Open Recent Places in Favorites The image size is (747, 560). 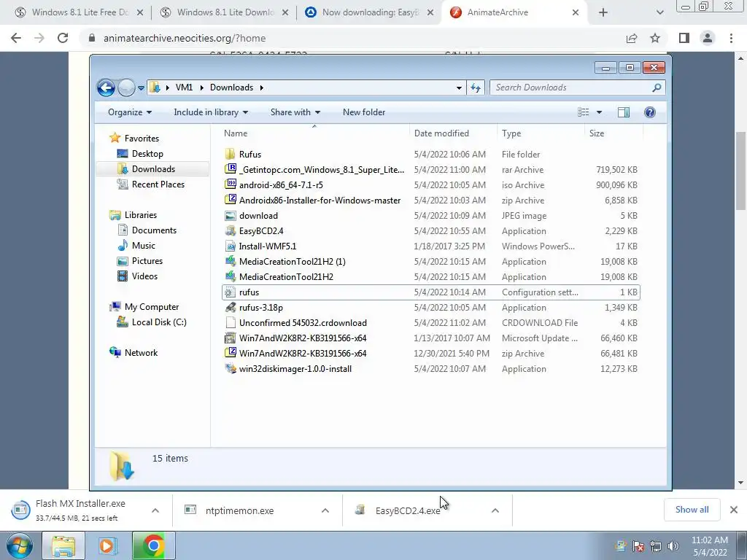158,184
